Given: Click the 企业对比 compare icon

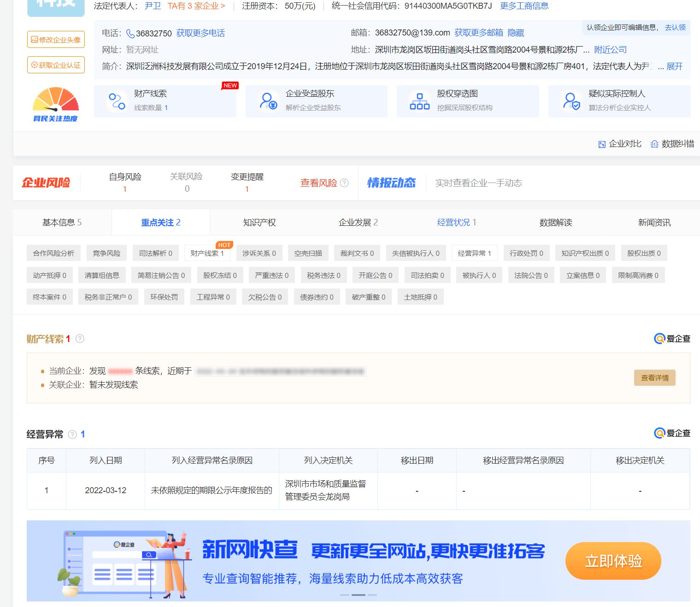Looking at the screenshot, I should point(602,144).
